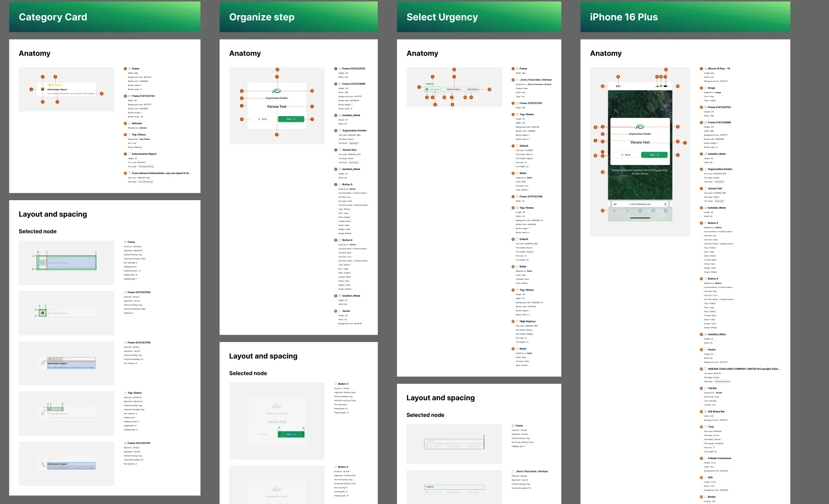This screenshot has height=504, width=829.
Task: Click the Forest-Watcher.com address field in the iPhone mockup
Action: pos(640,204)
